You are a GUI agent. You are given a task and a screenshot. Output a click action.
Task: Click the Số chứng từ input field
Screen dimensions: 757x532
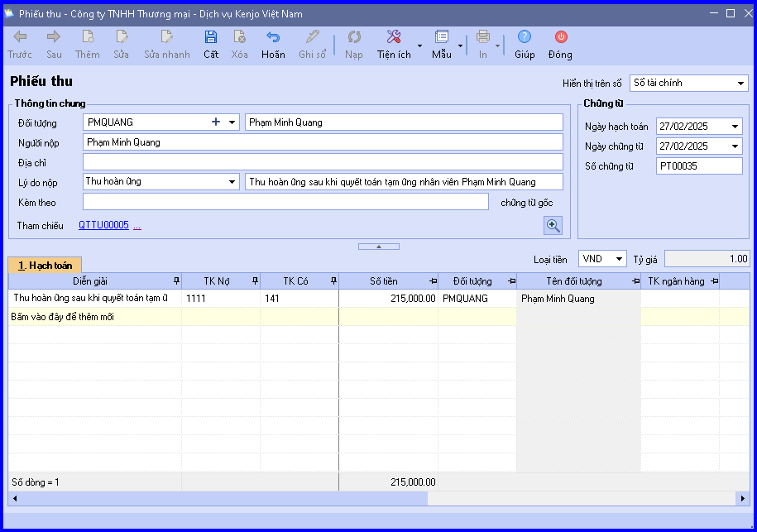[x=699, y=166]
